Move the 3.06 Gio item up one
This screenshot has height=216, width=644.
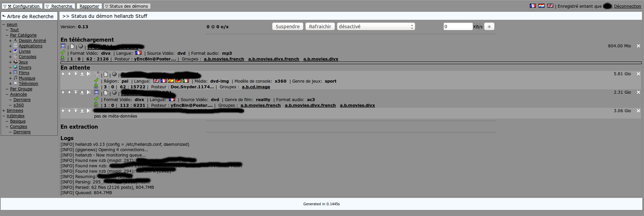(x=63, y=111)
